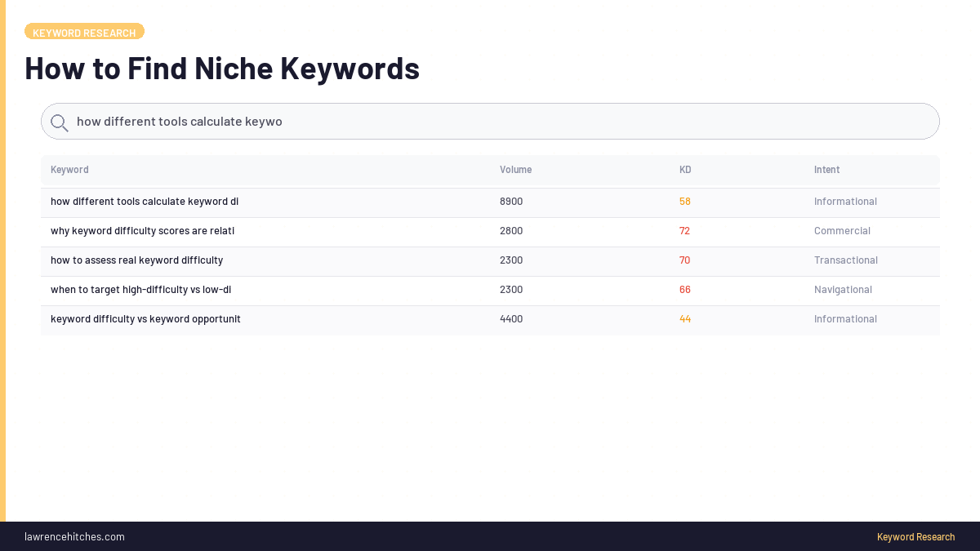Click 'why keyword difficulty scores are relati'

(x=142, y=230)
